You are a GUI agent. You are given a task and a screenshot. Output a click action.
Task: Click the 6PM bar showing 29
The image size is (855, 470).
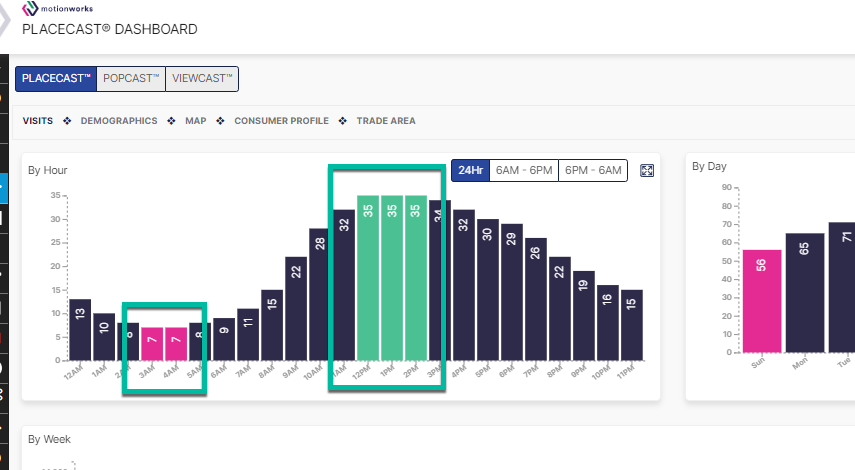512,292
